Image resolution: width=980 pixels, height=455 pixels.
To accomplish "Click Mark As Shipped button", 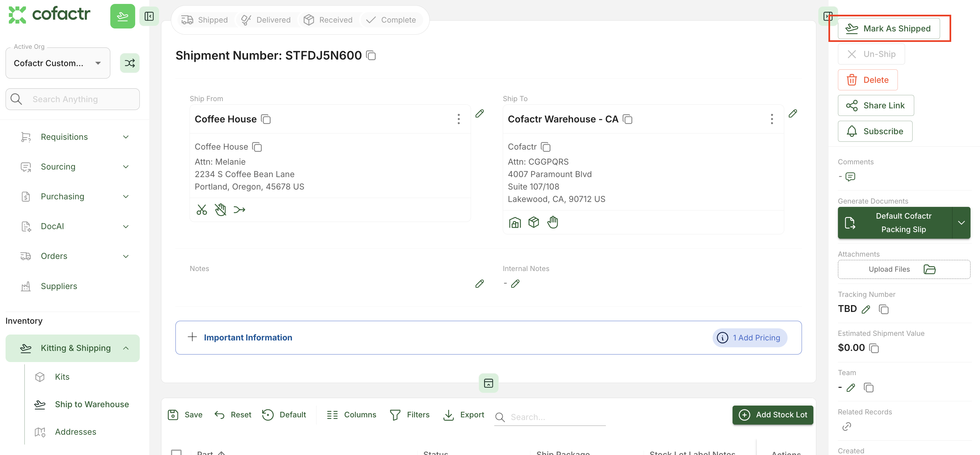I will pyautogui.click(x=888, y=28).
